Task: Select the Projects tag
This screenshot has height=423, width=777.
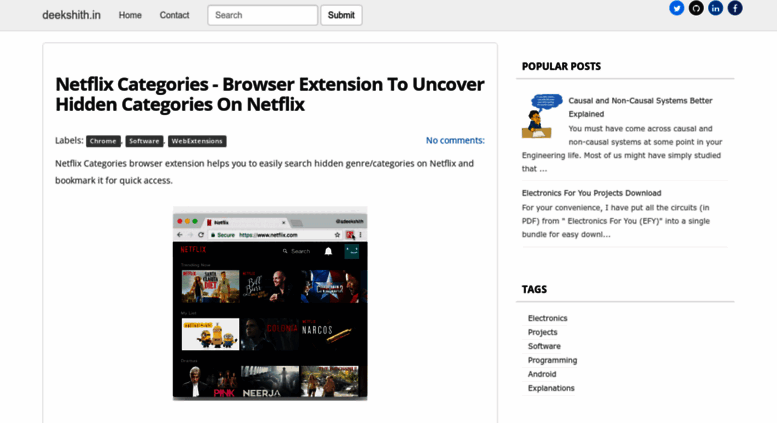Action: pyautogui.click(x=543, y=332)
